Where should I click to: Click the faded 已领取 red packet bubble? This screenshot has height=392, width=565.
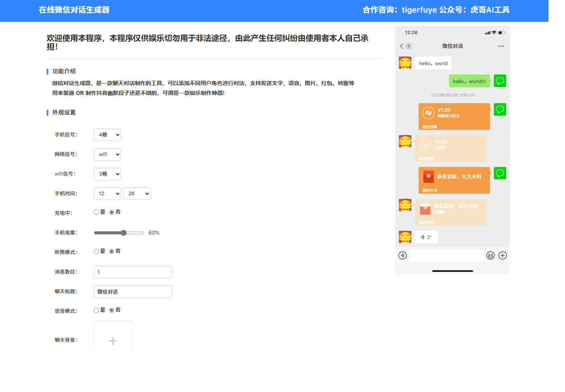451,212
